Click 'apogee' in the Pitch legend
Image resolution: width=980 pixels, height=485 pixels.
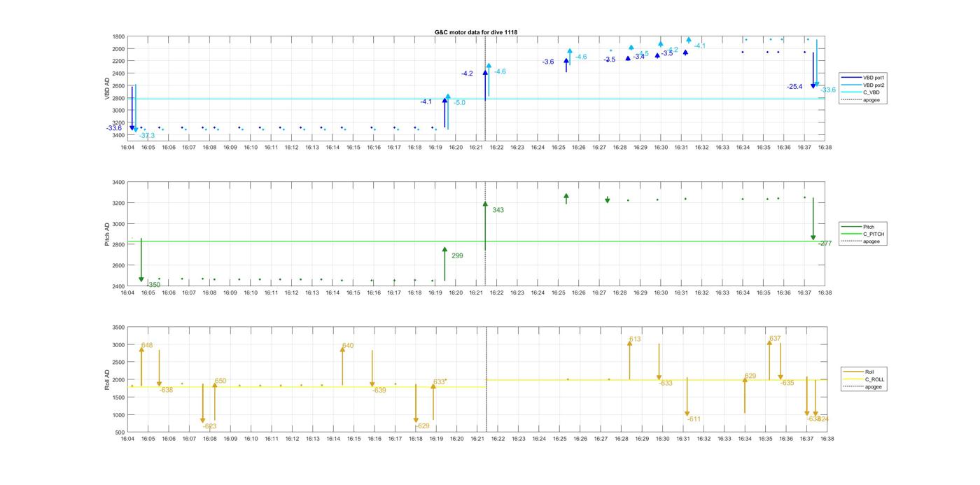pyautogui.click(x=871, y=241)
